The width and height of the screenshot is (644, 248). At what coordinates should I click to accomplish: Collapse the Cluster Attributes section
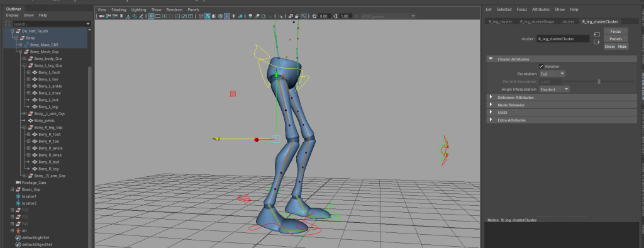point(491,59)
